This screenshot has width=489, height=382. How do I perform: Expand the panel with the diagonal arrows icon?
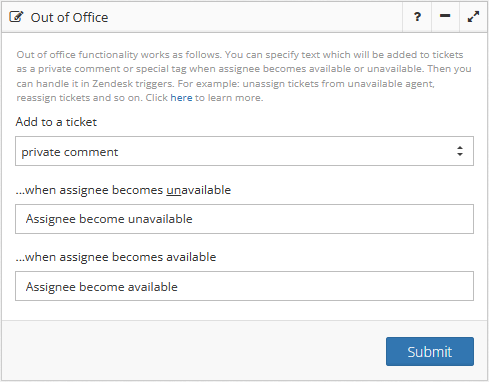point(473,17)
